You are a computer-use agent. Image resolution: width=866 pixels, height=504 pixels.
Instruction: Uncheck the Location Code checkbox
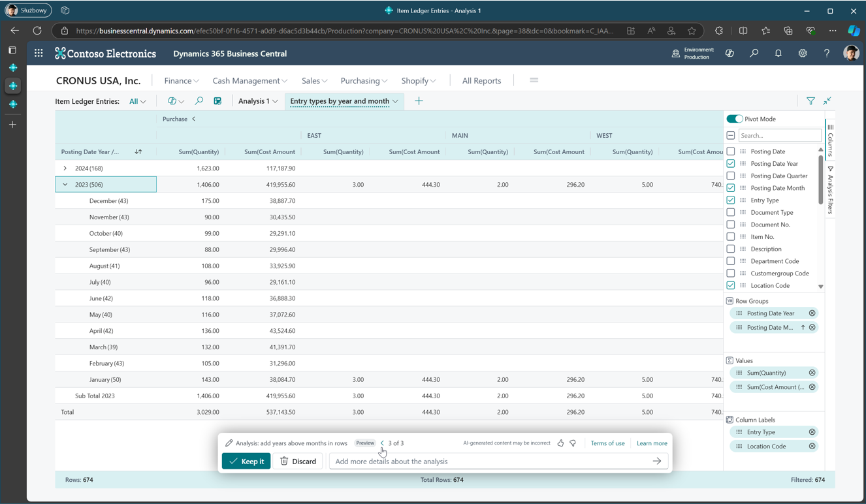tap(731, 285)
